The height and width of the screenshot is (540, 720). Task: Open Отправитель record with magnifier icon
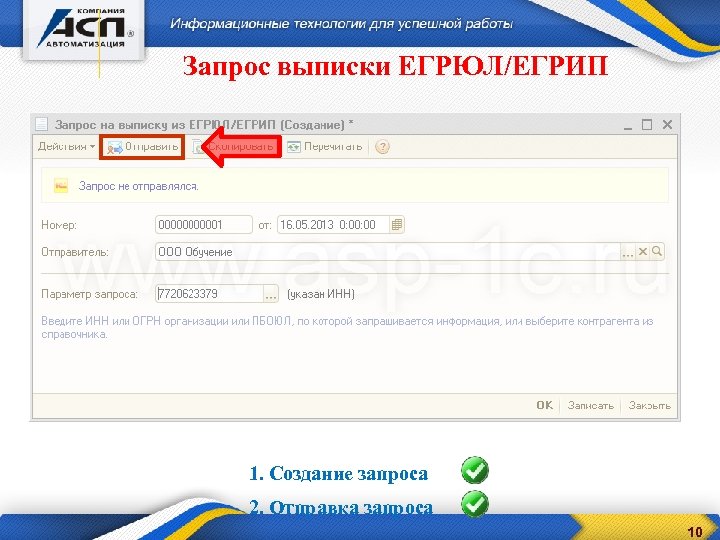657,252
